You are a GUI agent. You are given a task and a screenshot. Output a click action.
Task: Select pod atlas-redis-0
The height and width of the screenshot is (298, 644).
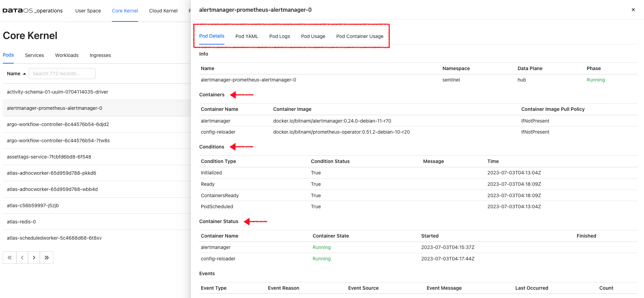[x=97, y=222]
